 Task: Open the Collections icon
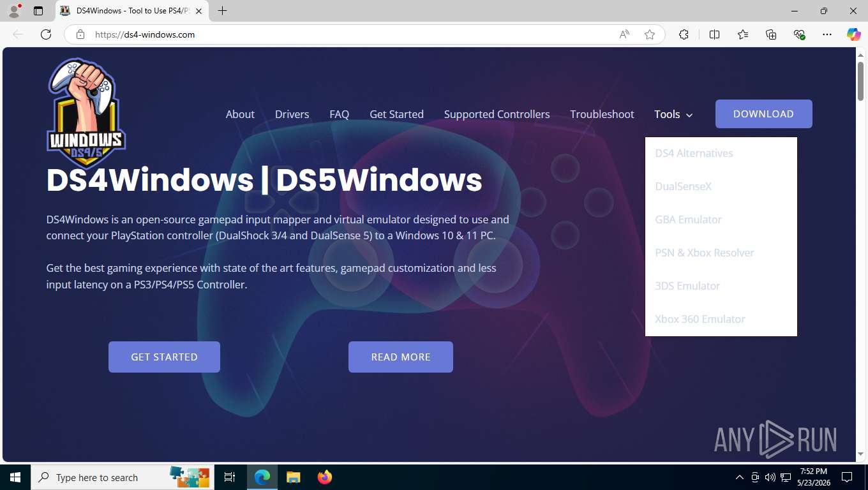point(771,34)
